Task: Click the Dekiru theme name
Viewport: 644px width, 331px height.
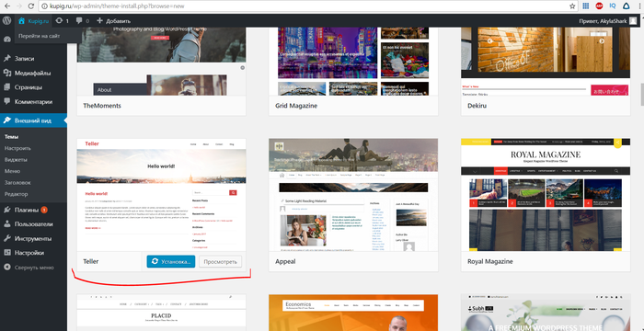Action: tap(477, 106)
